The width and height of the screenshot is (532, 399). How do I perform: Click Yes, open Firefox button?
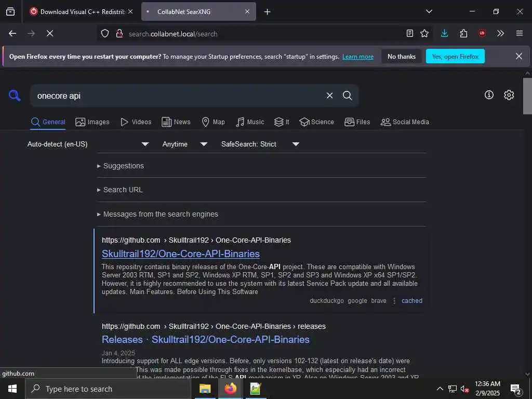[455, 57]
